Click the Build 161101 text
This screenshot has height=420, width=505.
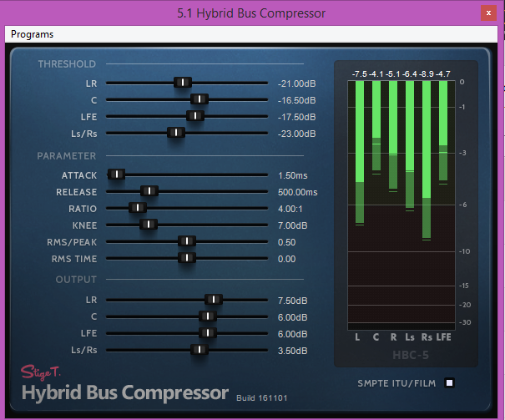[262, 398]
